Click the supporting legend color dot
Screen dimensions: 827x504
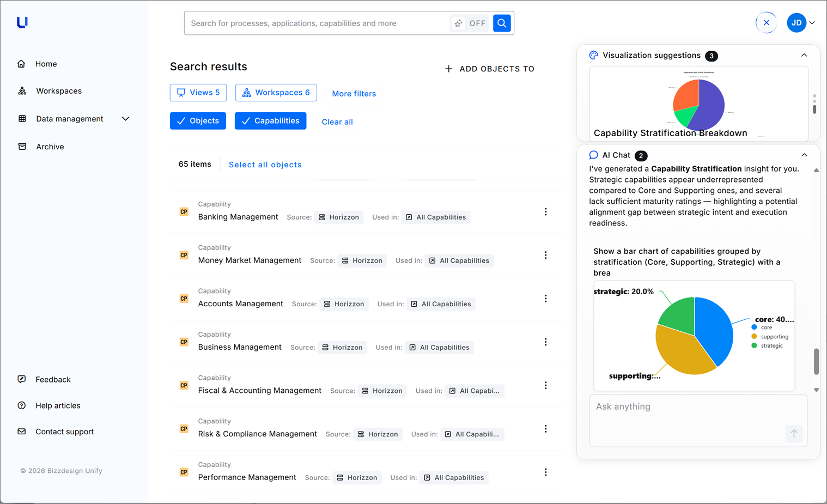754,337
